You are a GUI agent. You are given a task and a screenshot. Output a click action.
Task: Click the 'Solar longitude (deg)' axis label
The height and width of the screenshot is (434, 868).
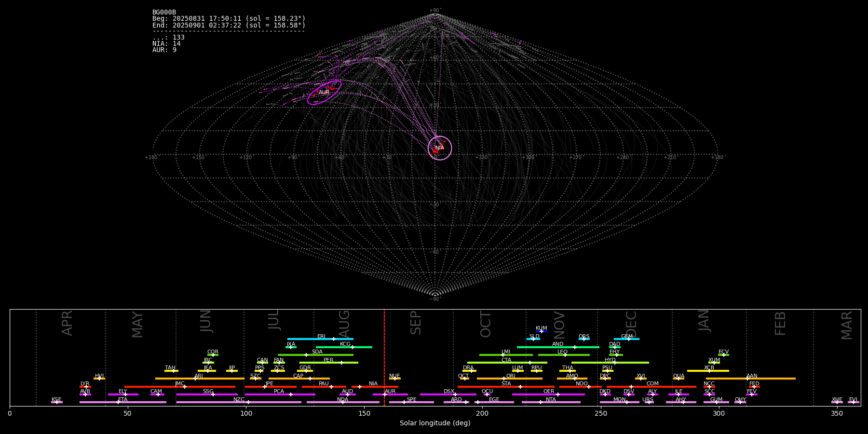(x=435, y=423)
